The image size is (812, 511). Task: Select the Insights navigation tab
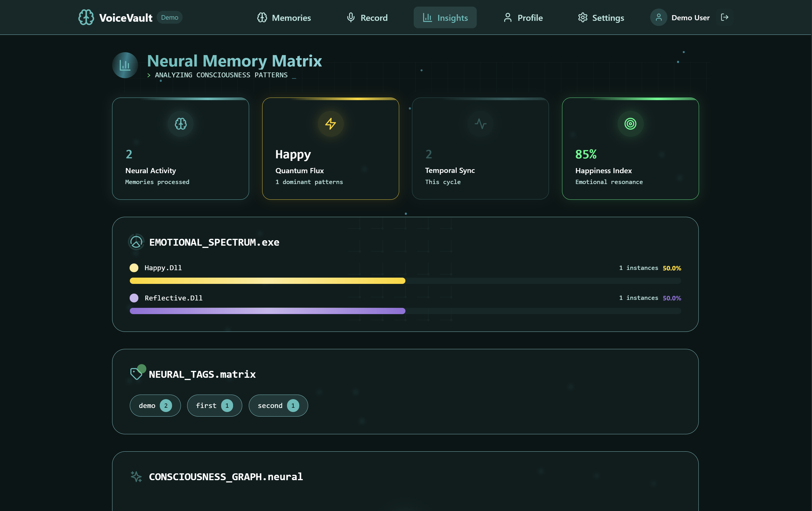pyautogui.click(x=445, y=17)
